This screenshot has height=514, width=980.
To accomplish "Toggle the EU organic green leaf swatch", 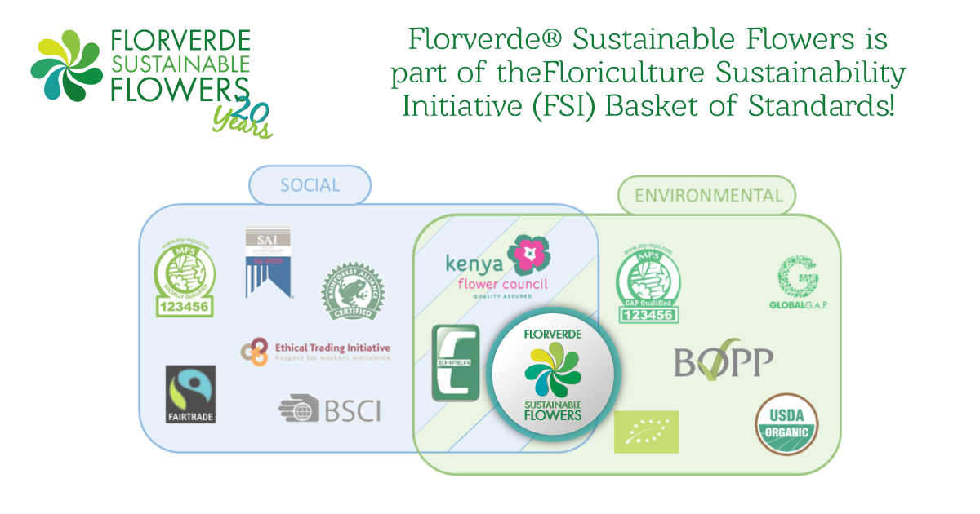I will click(x=647, y=430).
